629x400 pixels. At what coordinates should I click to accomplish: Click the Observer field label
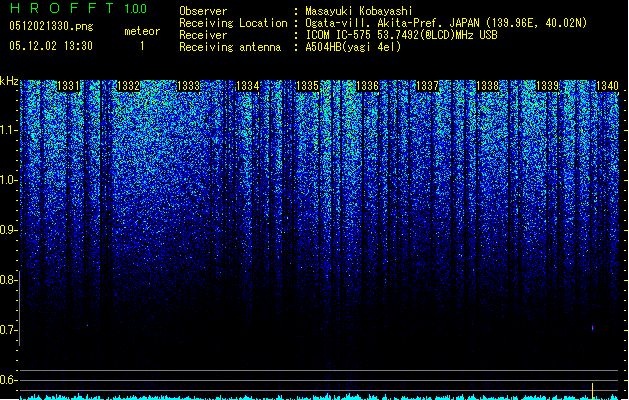click(203, 11)
